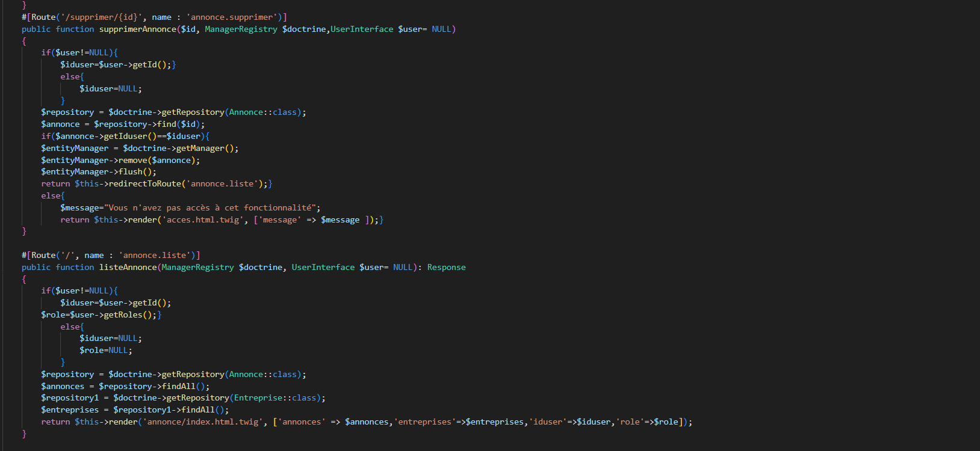Image resolution: width=980 pixels, height=451 pixels.
Task: Click the 'entreprises' key in render array
Action: pos(424,422)
